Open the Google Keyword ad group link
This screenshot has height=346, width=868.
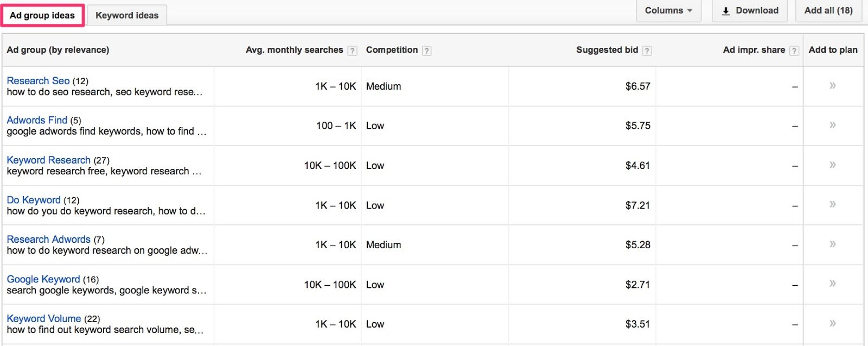click(x=43, y=279)
